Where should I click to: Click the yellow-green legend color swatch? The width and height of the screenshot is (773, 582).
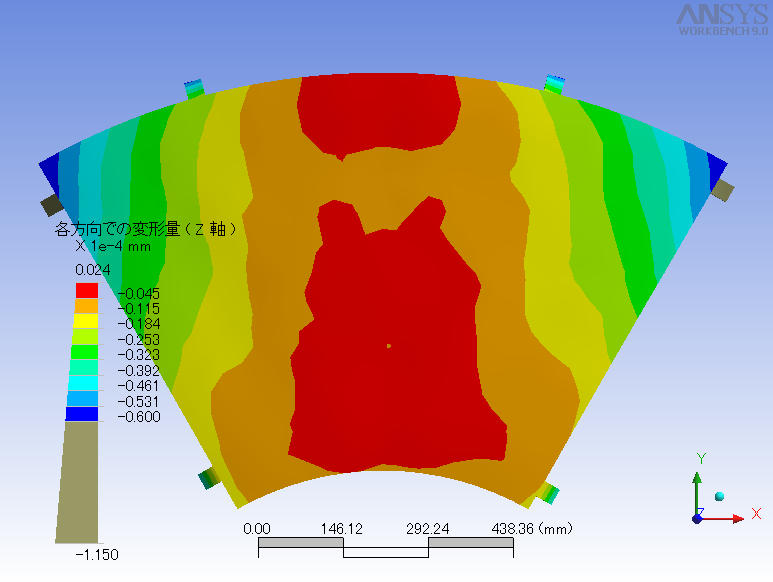pyautogui.click(x=85, y=337)
